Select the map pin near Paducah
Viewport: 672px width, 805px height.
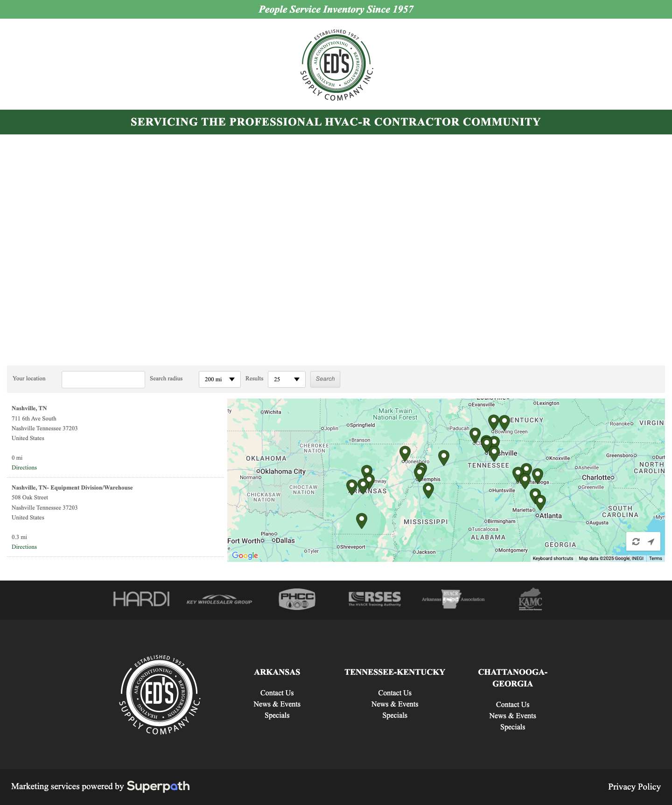click(475, 435)
